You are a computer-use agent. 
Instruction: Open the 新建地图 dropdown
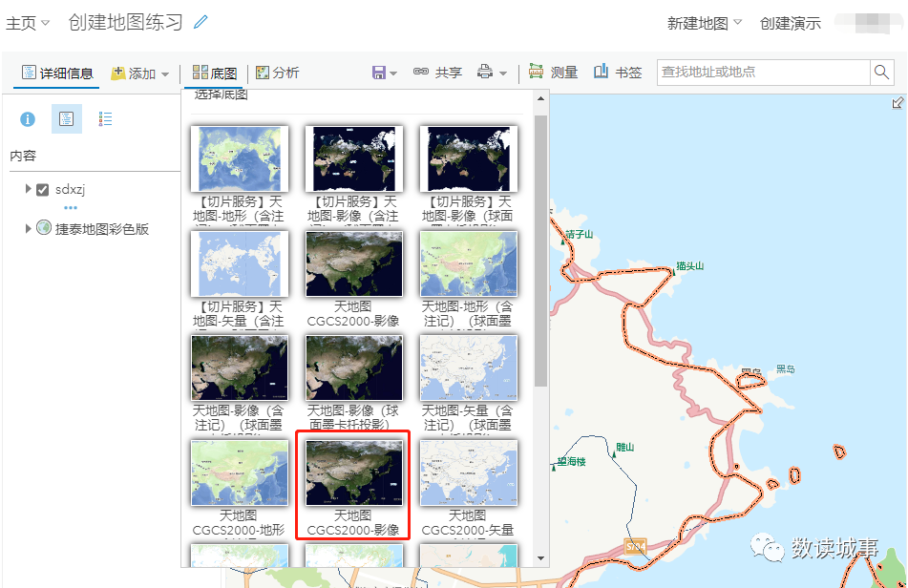(x=705, y=23)
